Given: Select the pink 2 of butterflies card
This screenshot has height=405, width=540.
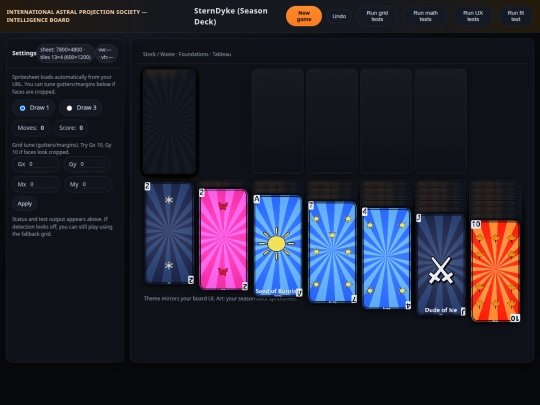Looking at the screenshot, I should [223, 239].
